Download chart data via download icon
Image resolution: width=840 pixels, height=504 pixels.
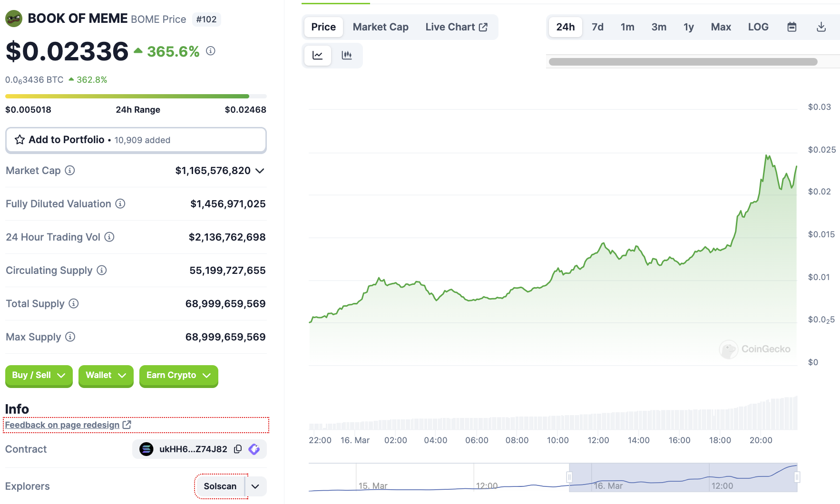pyautogui.click(x=821, y=27)
